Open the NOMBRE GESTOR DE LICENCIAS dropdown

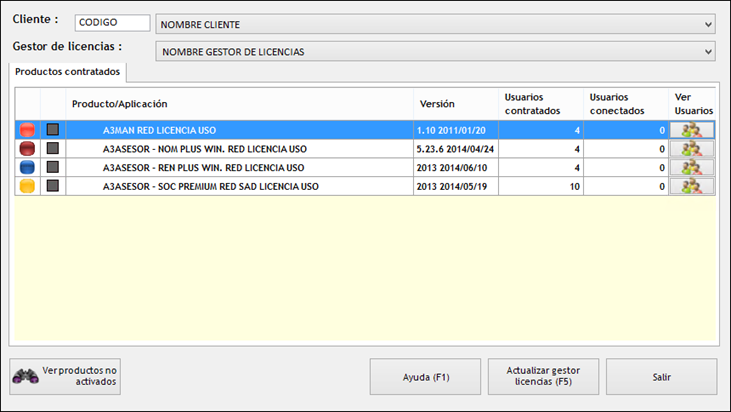click(x=435, y=51)
